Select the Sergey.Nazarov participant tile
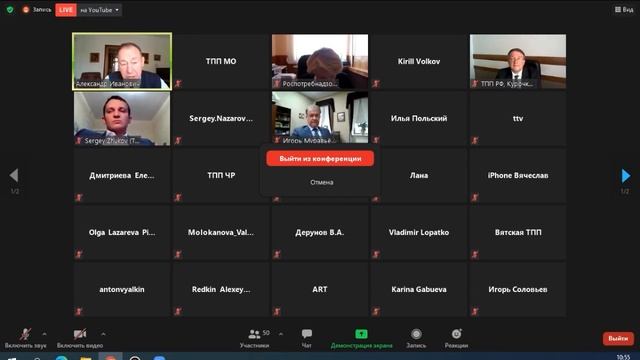This screenshot has width=640, height=360. [x=221, y=118]
